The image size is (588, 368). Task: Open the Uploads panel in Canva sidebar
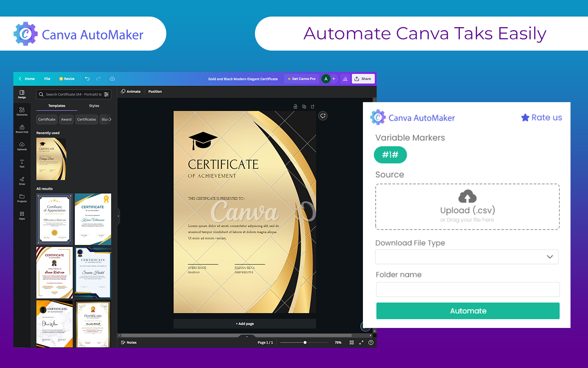[x=22, y=146]
